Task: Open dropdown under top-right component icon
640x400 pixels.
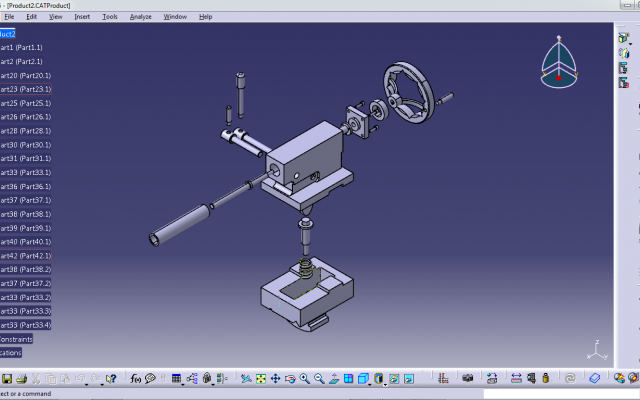Action: [630, 44]
